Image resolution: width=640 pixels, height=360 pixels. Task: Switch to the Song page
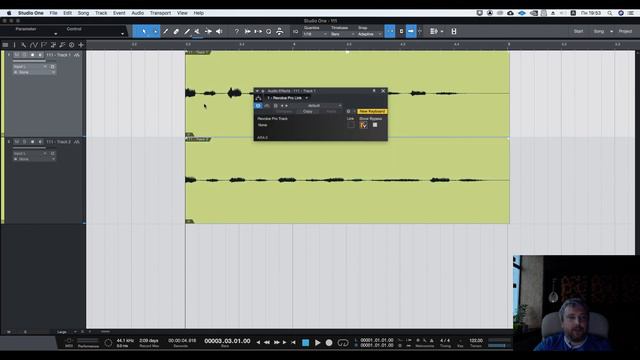point(599,31)
